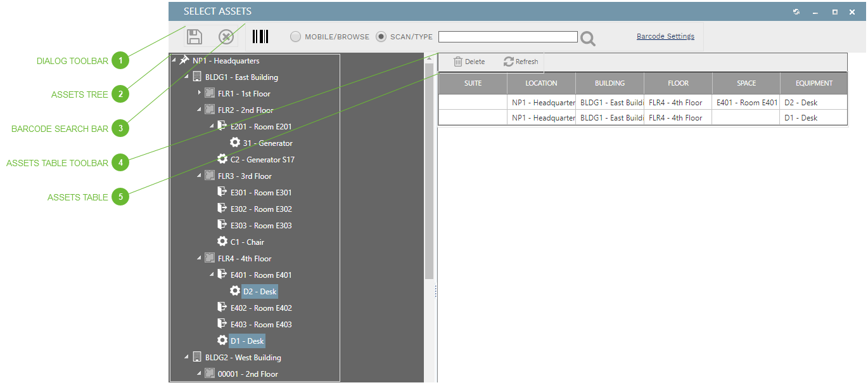The height and width of the screenshot is (385, 868).
Task: Click the Cancel (circled X) icon
Action: [x=226, y=36]
